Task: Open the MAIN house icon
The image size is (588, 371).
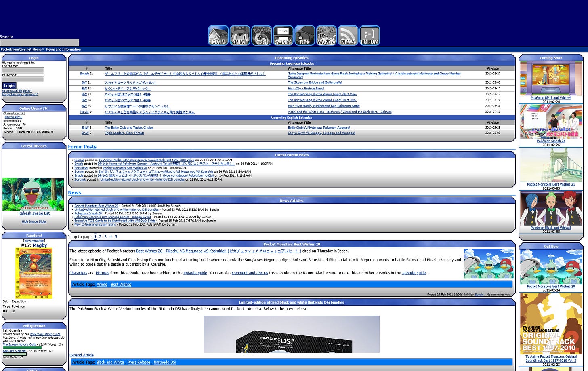Action: [218, 36]
